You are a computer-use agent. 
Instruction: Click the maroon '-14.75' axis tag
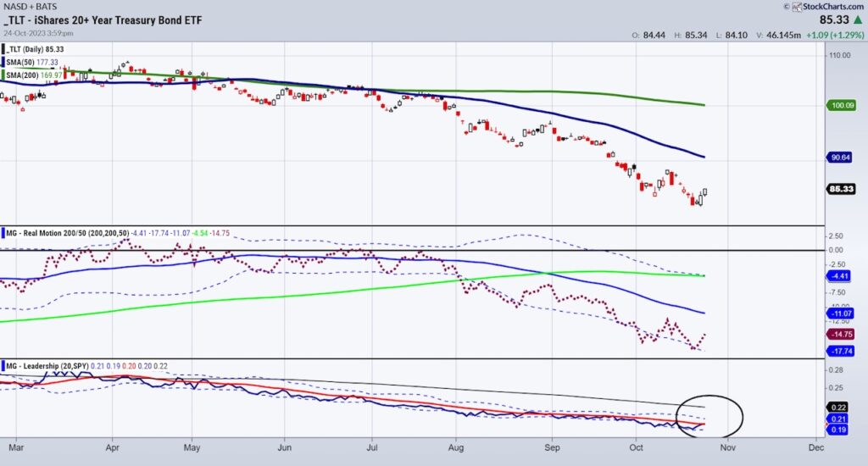(842, 334)
